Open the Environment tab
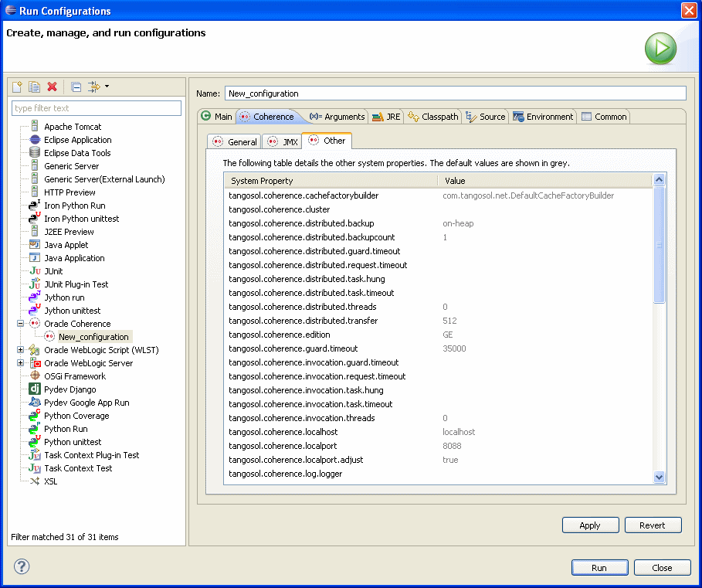This screenshot has height=588, width=702. 543,117
